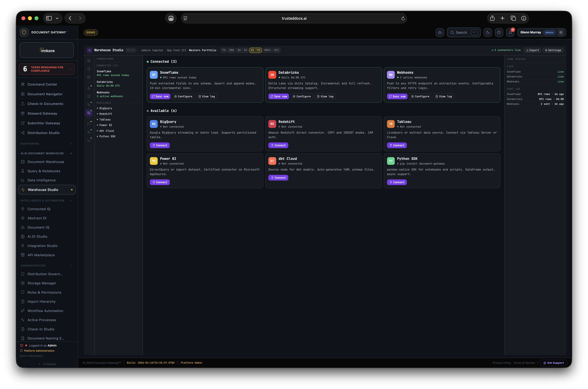Click the Search field
This screenshot has width=588, height=389.
coord(464,33)
